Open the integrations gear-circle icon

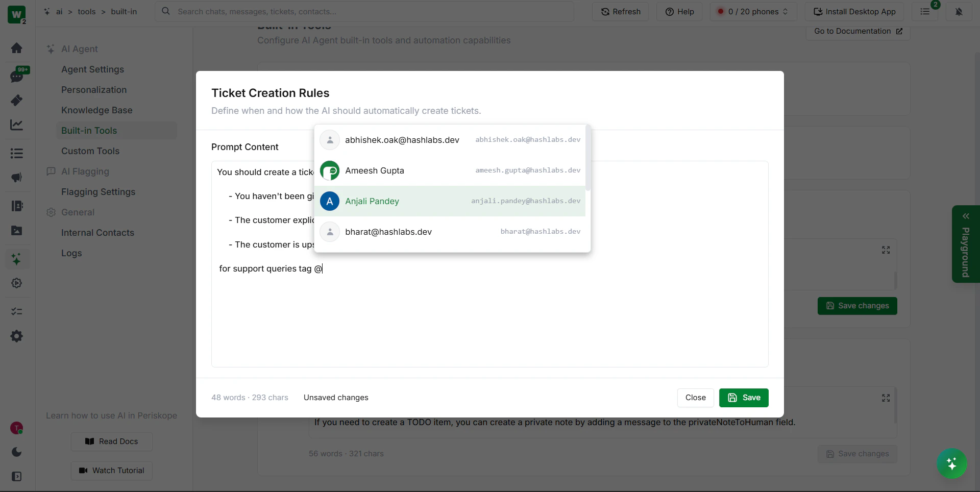tap(16, 283)
